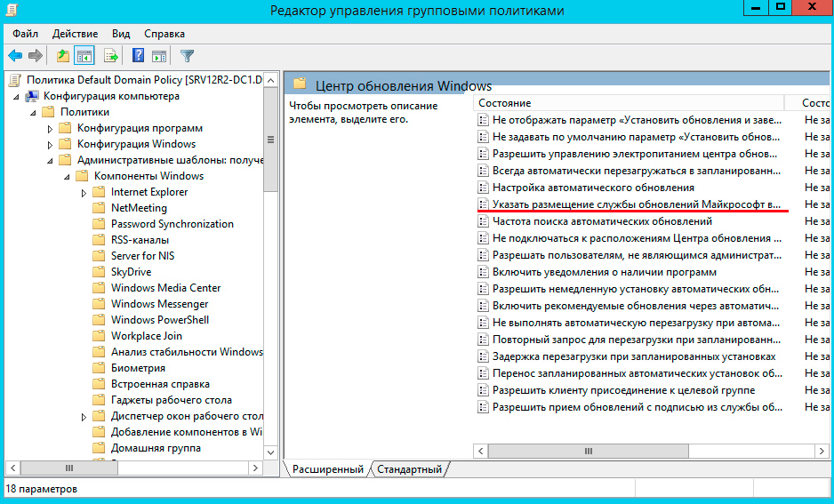Open the Справка menu
The width and height of the screenshot is (834, 504).
click(x=164, y=34)
